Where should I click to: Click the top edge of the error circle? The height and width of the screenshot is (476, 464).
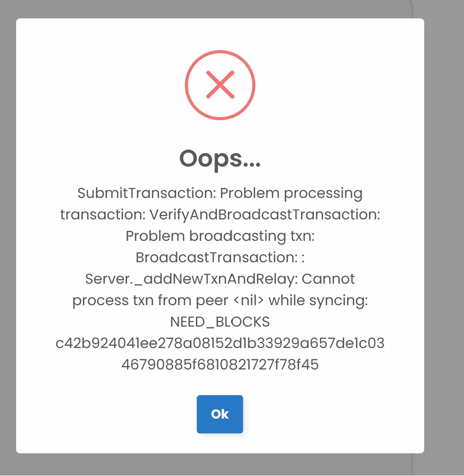pos(220,50)
